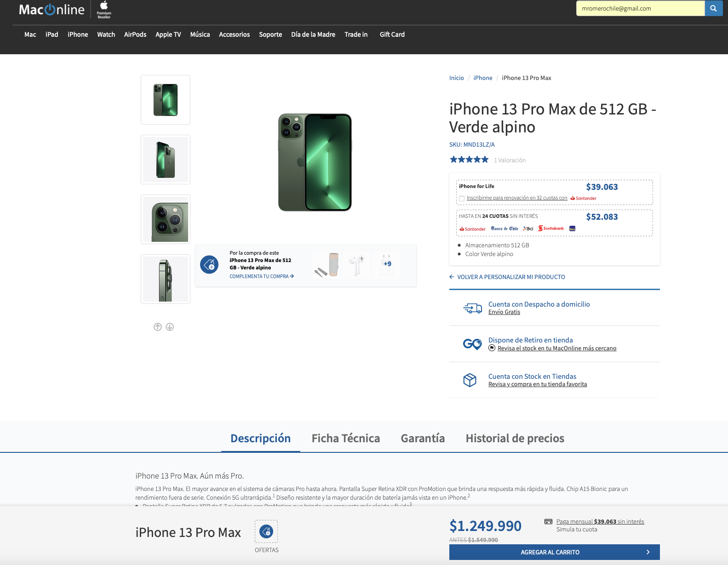Click the GO store pickup icon

(x=472, y=344)
